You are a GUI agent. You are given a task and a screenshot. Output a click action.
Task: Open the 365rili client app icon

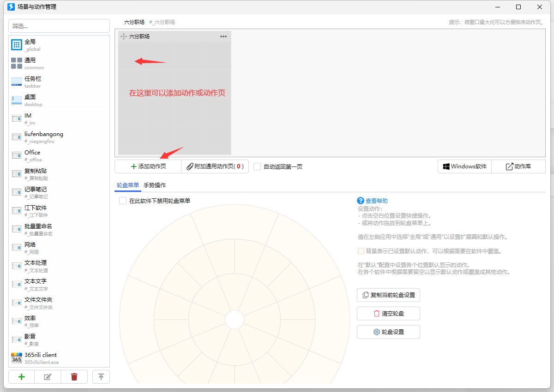[x=17, y=358]
